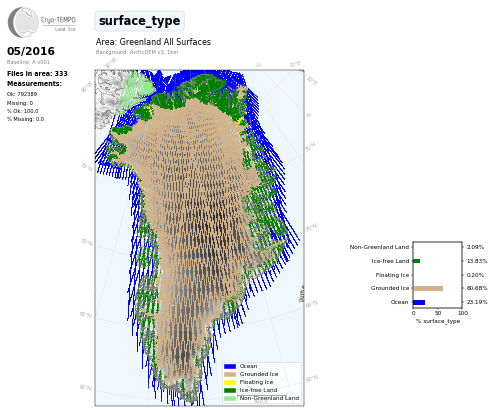Screen dimensions: 492x410
Task: Click the 23.19% value in the chart
Action: click(477, 302)
